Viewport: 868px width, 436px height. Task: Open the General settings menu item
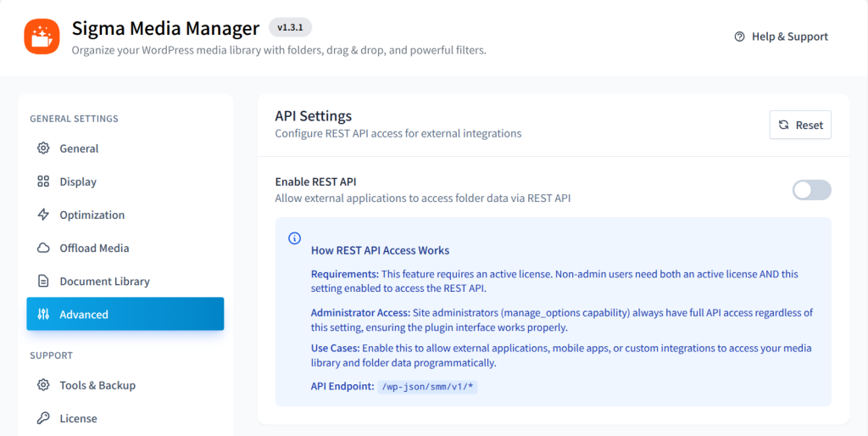[125, 148]
